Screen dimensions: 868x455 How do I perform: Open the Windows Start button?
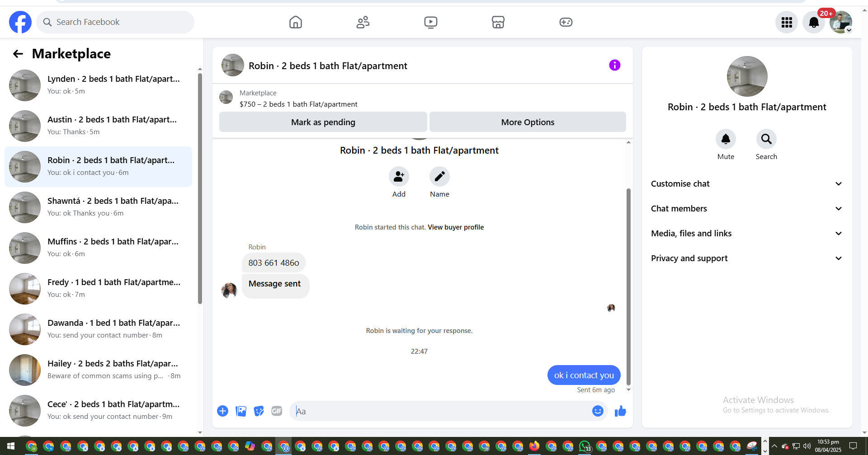click(x=11, y=446)
